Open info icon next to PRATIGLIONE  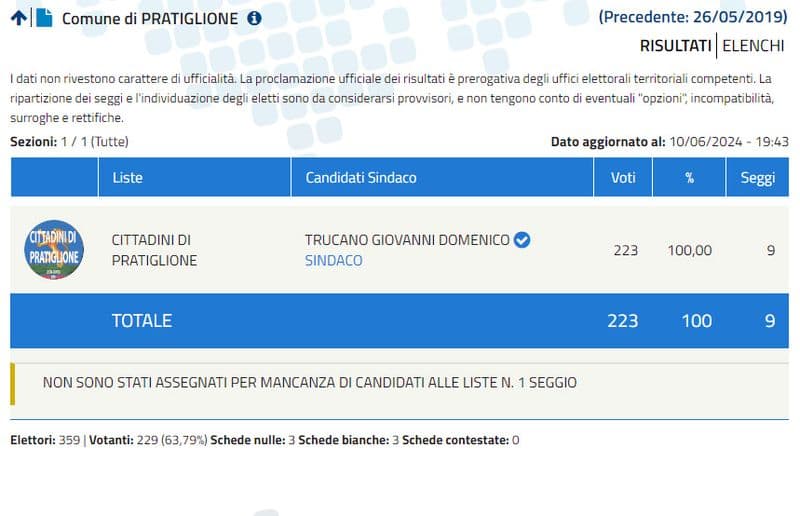(x=254, y=18)
